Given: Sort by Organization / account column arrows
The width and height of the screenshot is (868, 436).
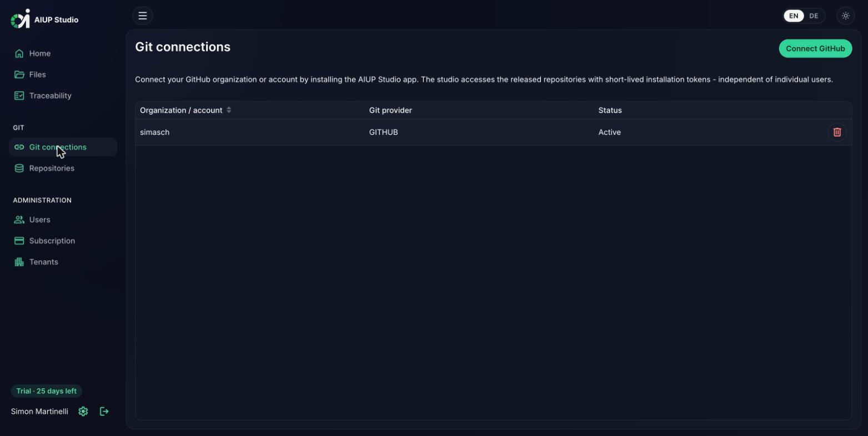Looking at the screenshot, I should click(229, 110).
